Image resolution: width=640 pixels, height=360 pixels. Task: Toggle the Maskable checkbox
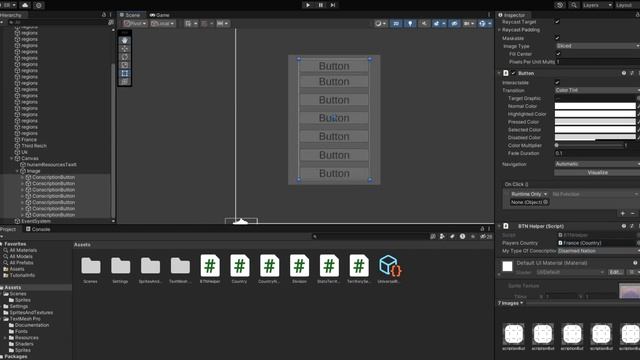(557, 38)
